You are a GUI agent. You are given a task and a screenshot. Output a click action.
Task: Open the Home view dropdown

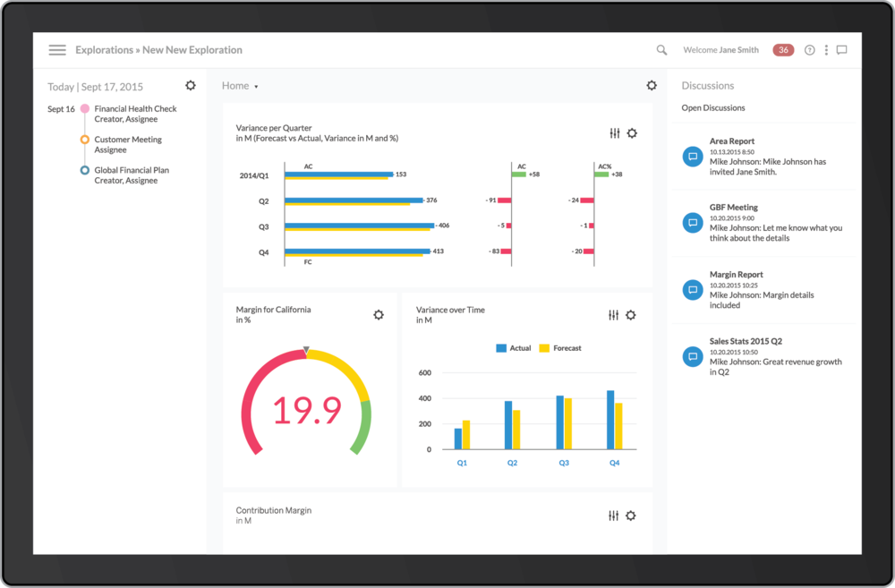pos(239,85)
